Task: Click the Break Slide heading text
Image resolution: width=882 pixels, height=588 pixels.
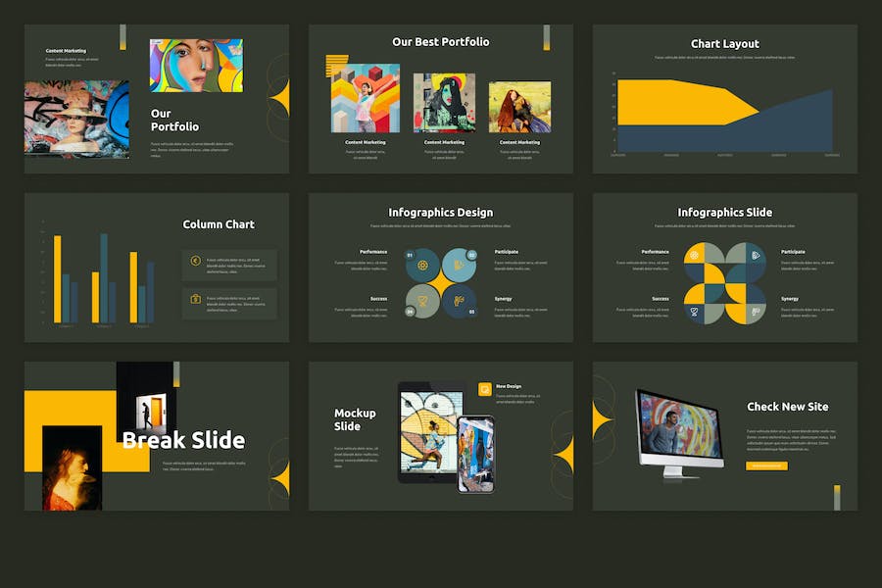Action: 183,440
